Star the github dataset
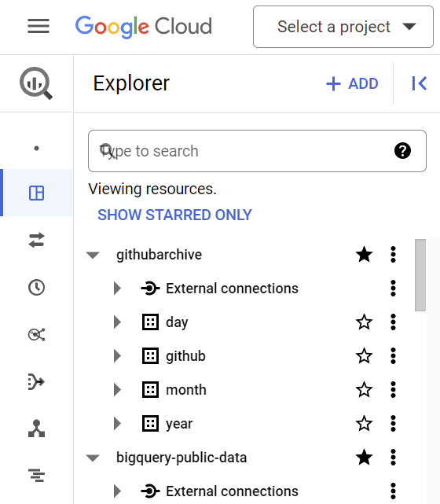 tap(365, 356)
